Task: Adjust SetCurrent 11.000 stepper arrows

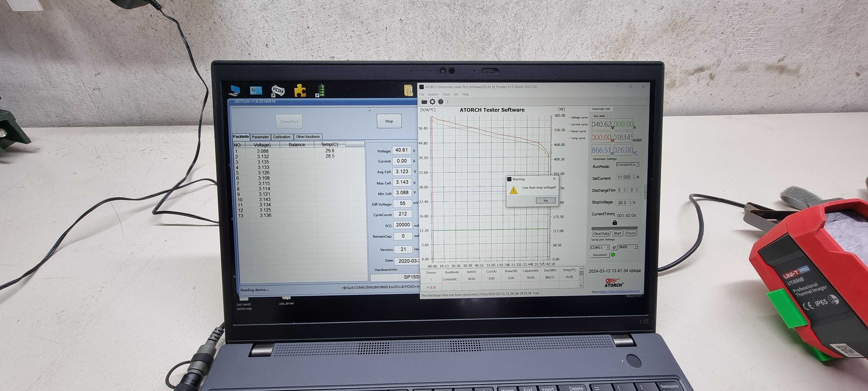Action: pos(634,177)
